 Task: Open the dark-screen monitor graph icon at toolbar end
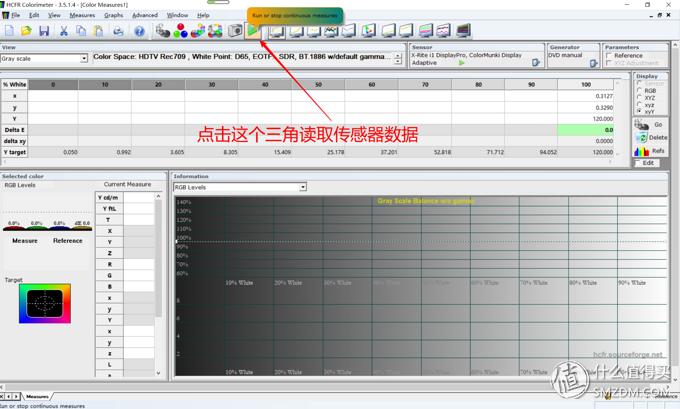click(463, 31)
